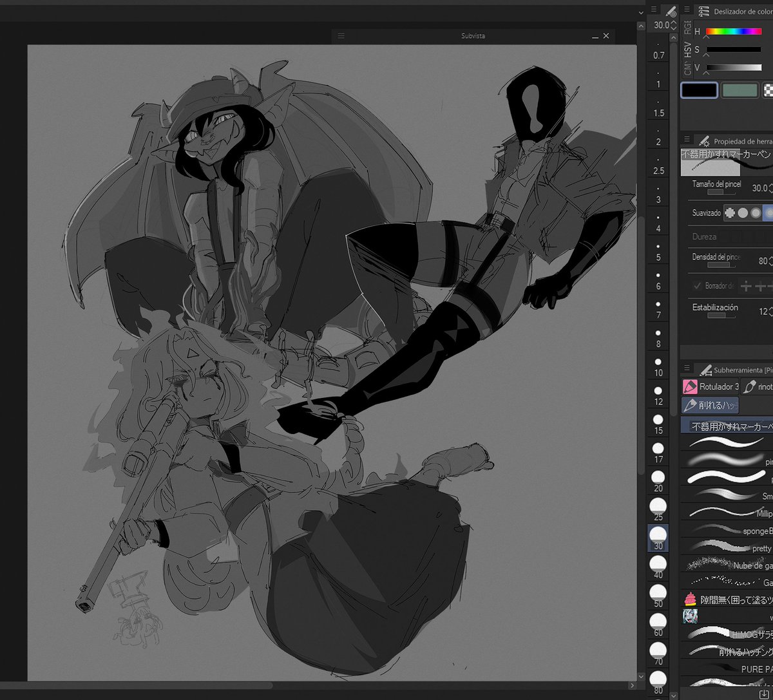
Task: Toggle the transparent color checker swatch
Action: point(768,90)
